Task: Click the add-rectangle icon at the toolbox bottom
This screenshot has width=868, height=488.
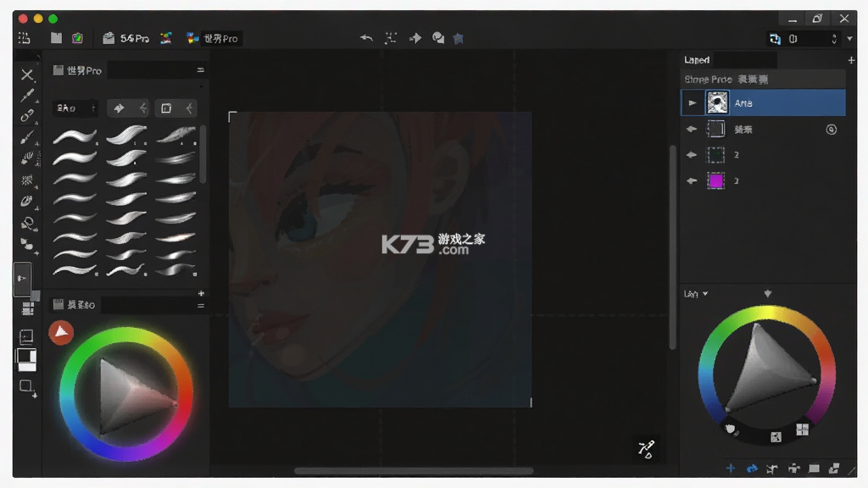Action: pos(26,386)
